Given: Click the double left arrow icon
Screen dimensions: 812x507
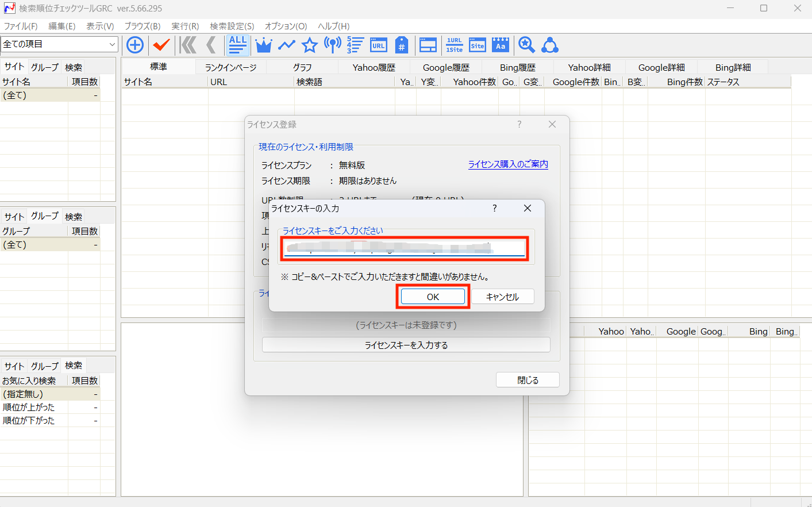Looking at the screenshot, I should coord(188,45).
